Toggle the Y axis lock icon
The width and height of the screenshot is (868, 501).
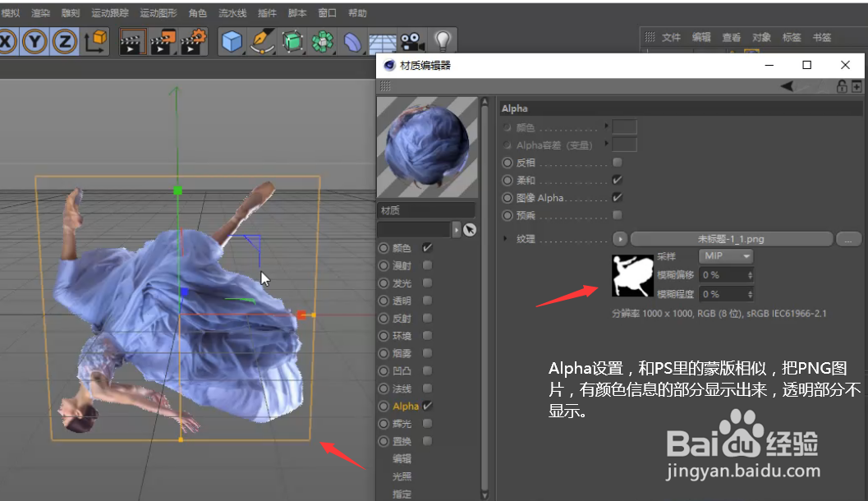click(x=34, y=42)
